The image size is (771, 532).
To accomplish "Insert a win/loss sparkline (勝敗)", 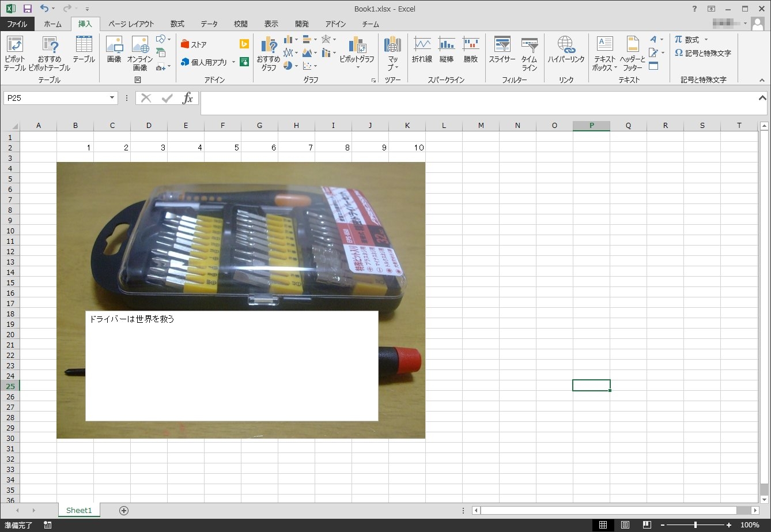I will click(x=471, y=50).
